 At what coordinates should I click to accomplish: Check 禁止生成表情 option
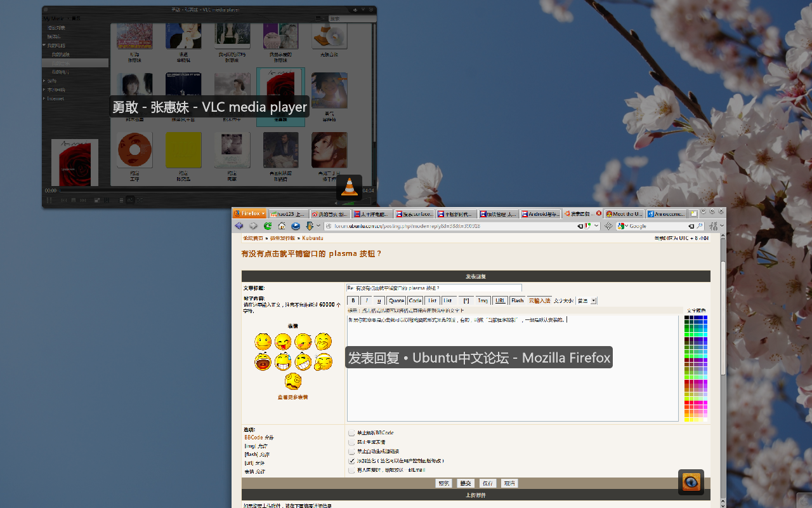pyautogui.click(x=352, y=442)
